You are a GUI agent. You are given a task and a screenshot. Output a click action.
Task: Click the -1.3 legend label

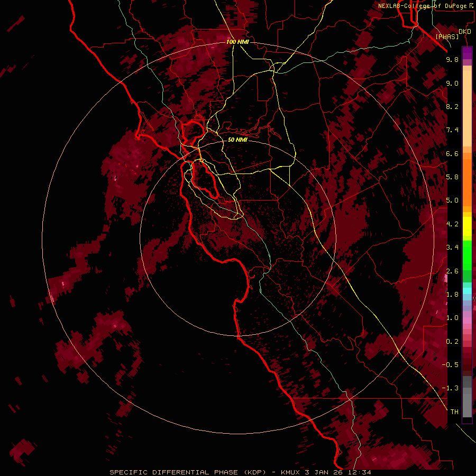point(450,388)
